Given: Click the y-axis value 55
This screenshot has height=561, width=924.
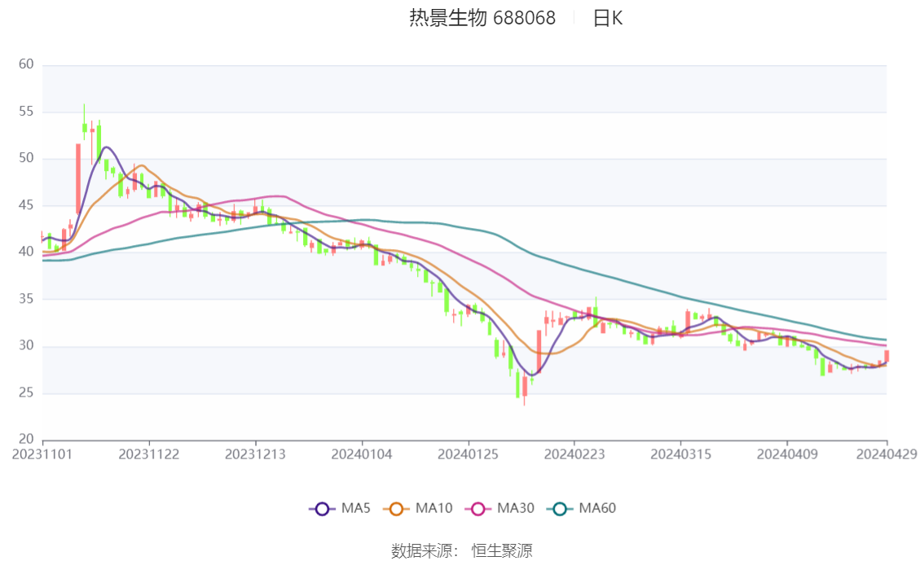Looking at the screenshot, I should [x=26, y=112].
